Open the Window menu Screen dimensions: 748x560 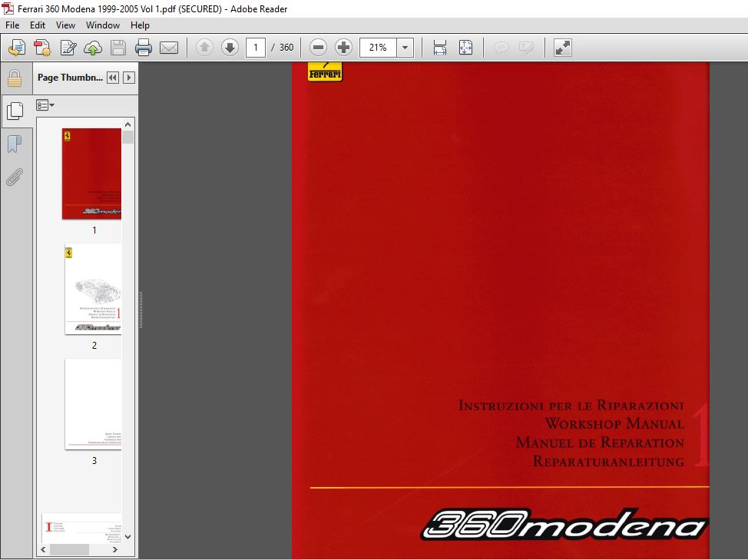click(103, 25)
